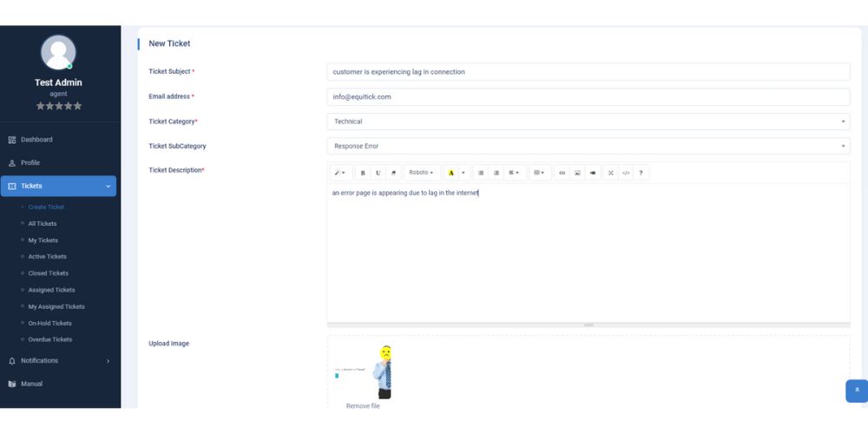Open the table insert dropdown
The height and width of the screenshot is (434, 868).
coord(539,173)
